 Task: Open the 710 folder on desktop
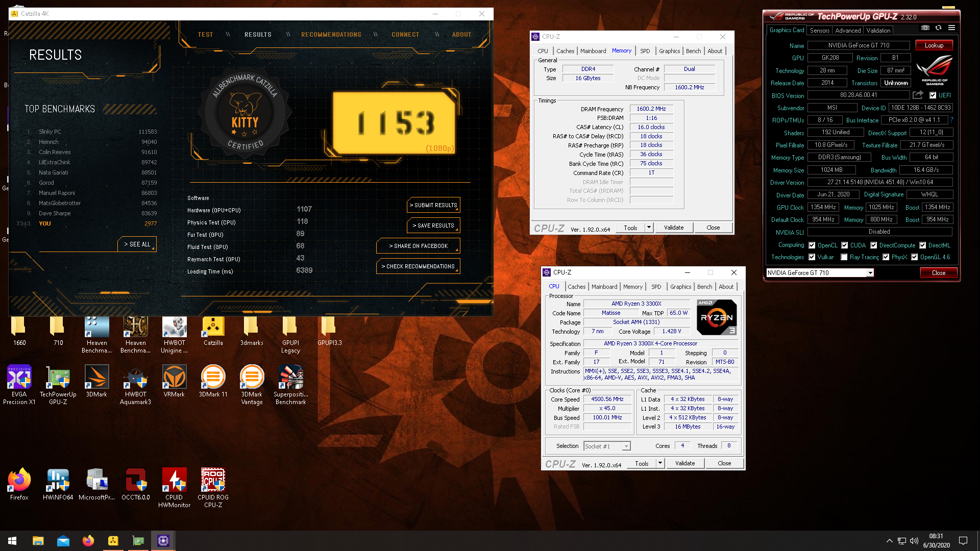tap(58, 331)
